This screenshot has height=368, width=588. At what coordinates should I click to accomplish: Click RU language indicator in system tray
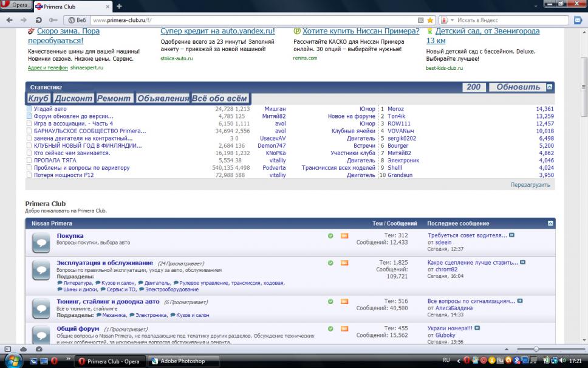click(x=446, y=360)
